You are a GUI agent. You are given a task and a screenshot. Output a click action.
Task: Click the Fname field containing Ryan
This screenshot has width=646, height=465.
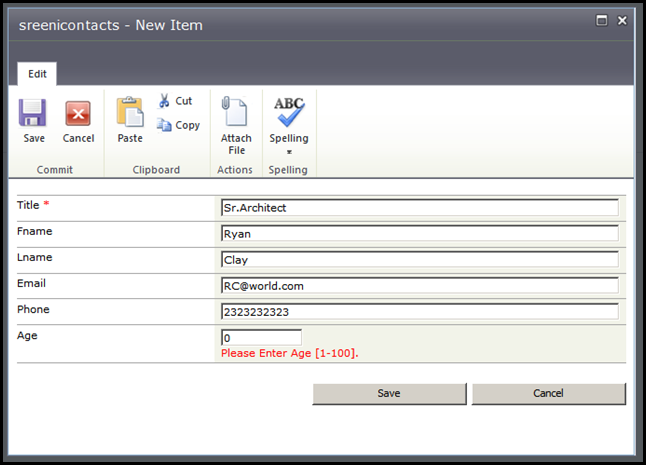420,234
